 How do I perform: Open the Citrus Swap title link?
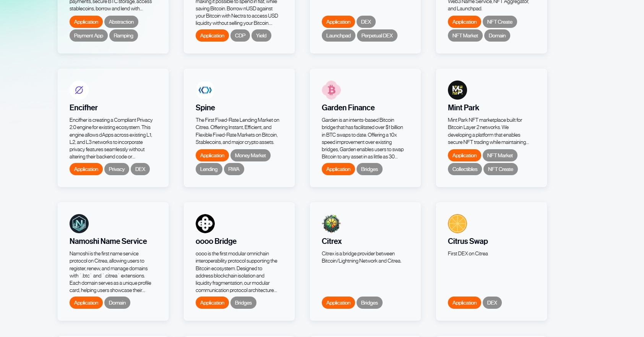tap(468, 241)
